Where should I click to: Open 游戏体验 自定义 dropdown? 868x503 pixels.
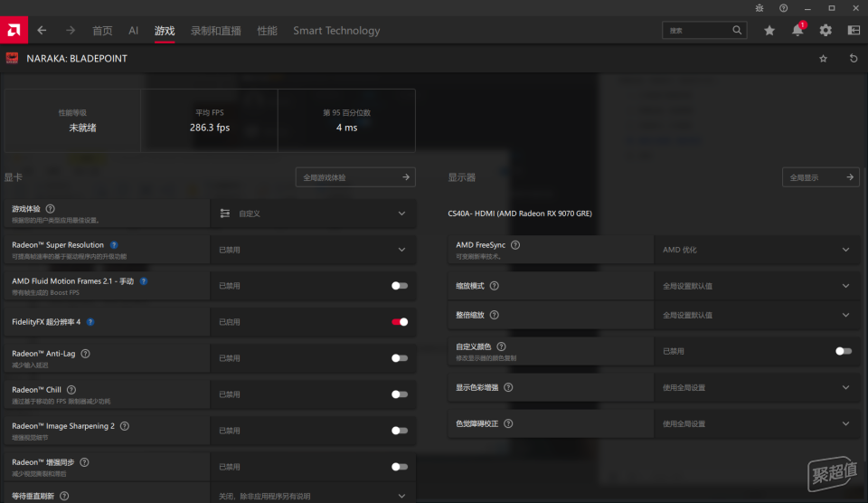[x=313, y=214]
